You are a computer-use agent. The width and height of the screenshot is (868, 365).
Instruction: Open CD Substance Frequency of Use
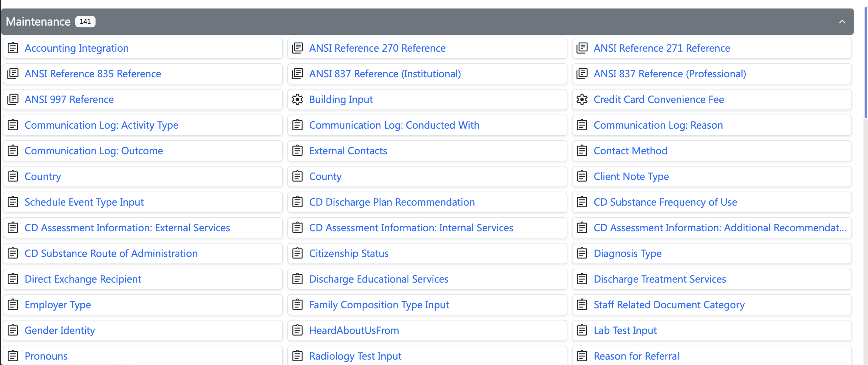[x=665, y=202]
